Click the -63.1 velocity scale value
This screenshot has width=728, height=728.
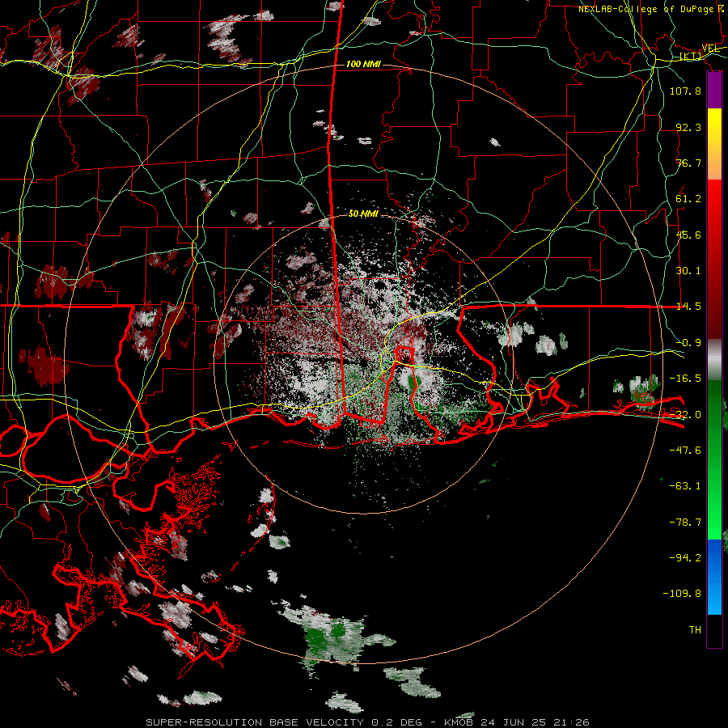point(685,486)
